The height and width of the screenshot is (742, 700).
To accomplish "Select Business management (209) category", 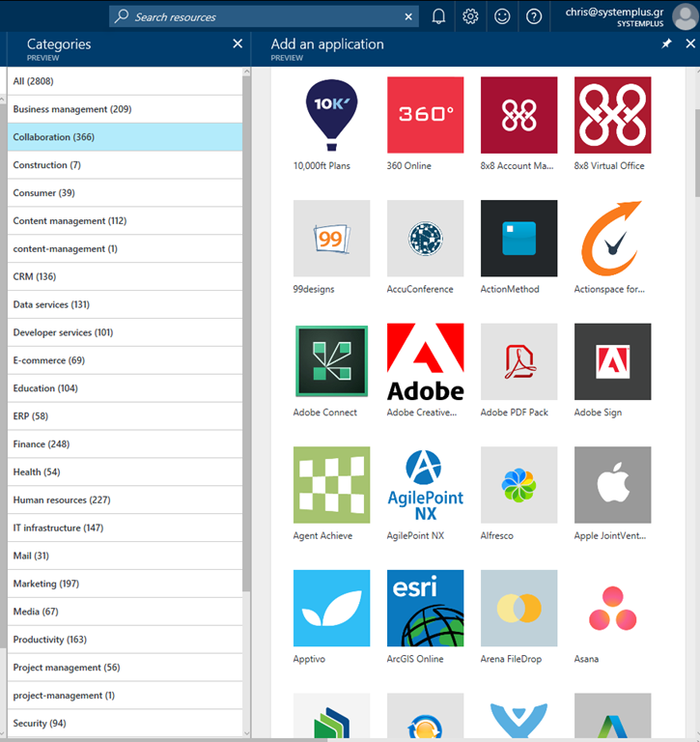I will 125,109.
